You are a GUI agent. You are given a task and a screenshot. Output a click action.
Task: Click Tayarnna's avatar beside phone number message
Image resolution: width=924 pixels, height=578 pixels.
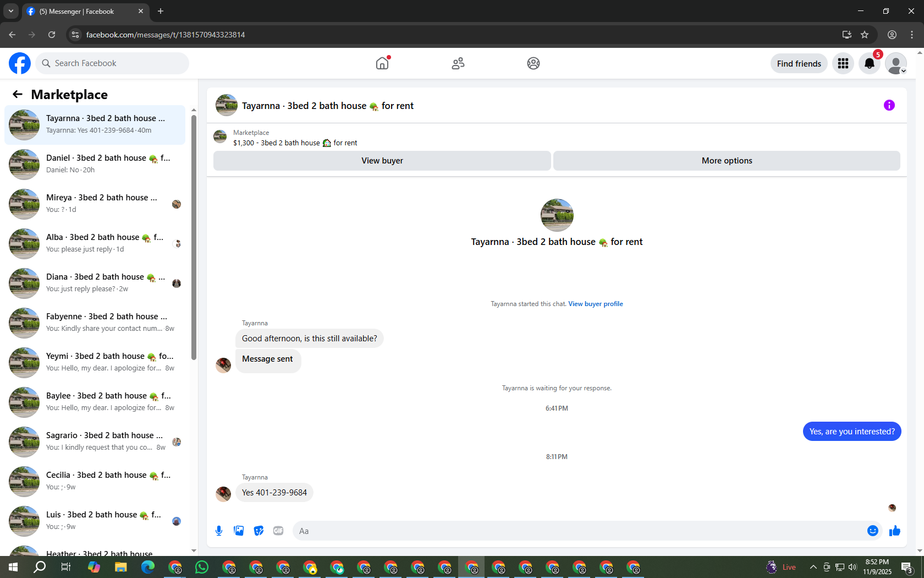[223, 494]
